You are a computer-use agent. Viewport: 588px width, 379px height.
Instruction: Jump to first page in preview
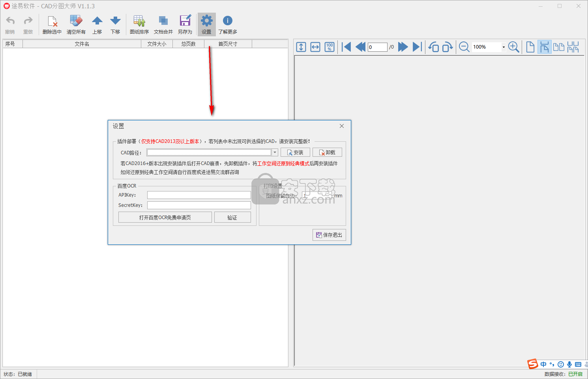(346, 47)
